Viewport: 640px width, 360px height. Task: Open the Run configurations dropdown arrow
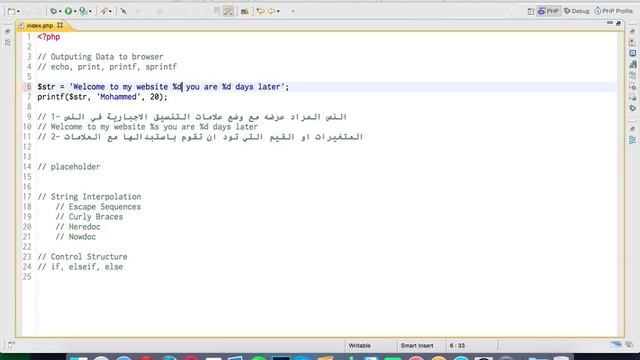[75, 12]
